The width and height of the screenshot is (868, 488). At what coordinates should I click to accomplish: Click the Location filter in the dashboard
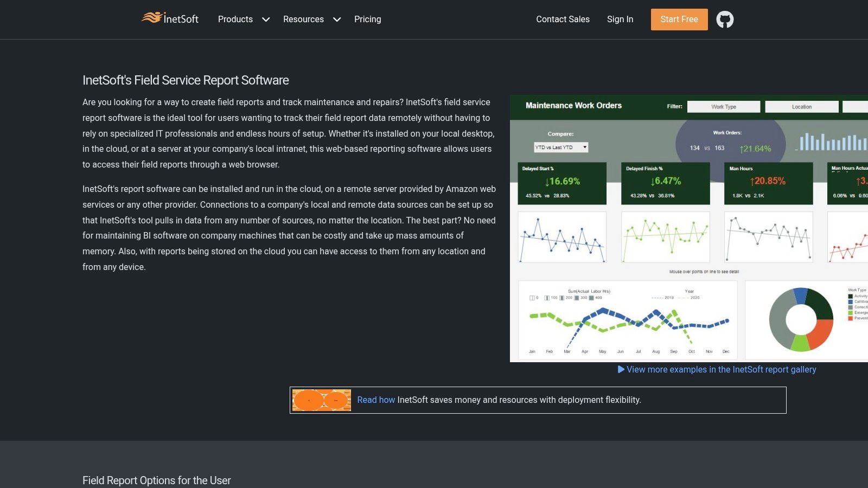(802, 107)
